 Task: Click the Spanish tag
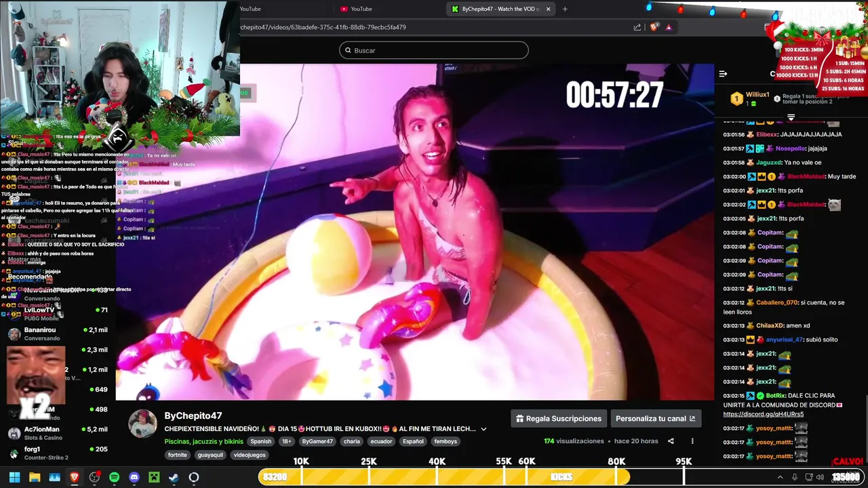click(260, 441)
